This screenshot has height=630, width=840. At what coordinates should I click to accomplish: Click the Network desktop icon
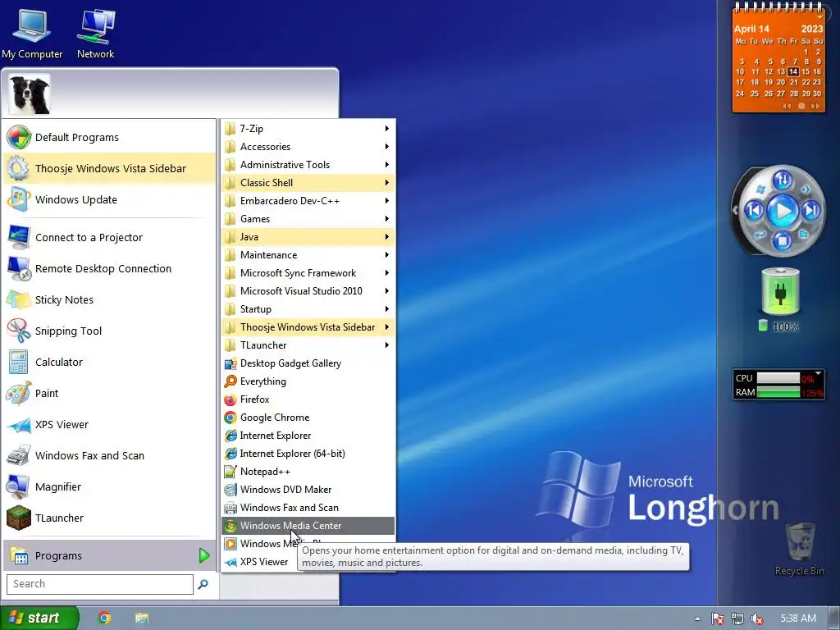point(95,33)
